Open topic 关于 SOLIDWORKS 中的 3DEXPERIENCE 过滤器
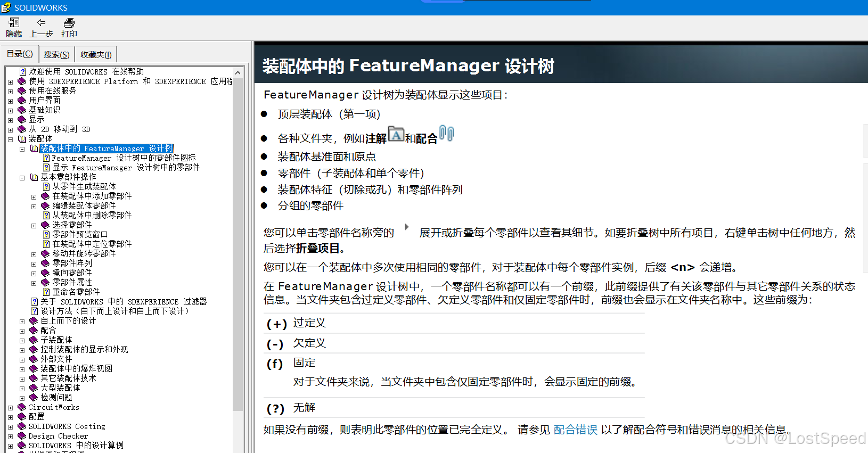868x453 pixels. 124,301
